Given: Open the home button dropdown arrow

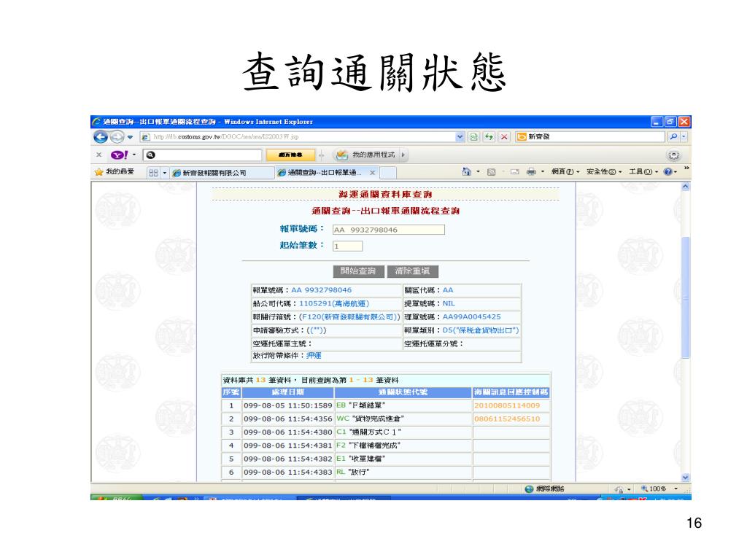Looking at the screenshot, I should pyautogui.click(x=479, y=171).
